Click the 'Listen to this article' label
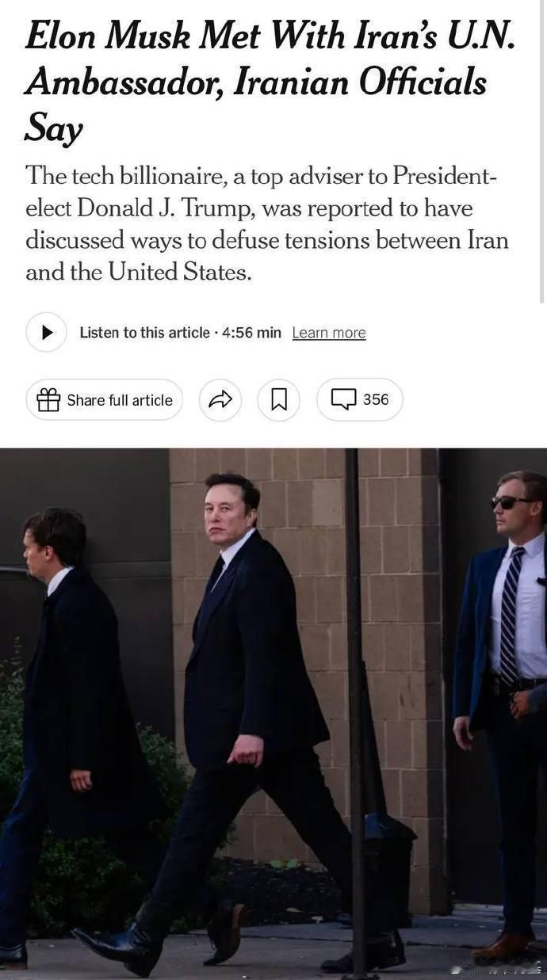The image size is (547, 980). coord(144,333)
